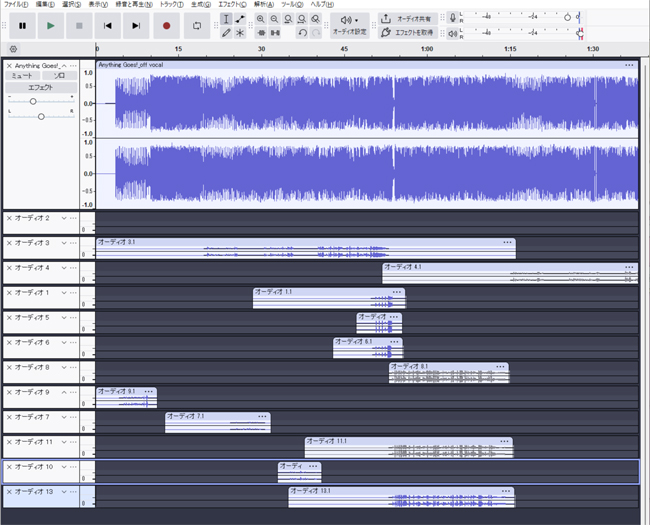Click the Zoom In magnifier
The width and height of the screenshot is (650, 525).
click(261, 19)
